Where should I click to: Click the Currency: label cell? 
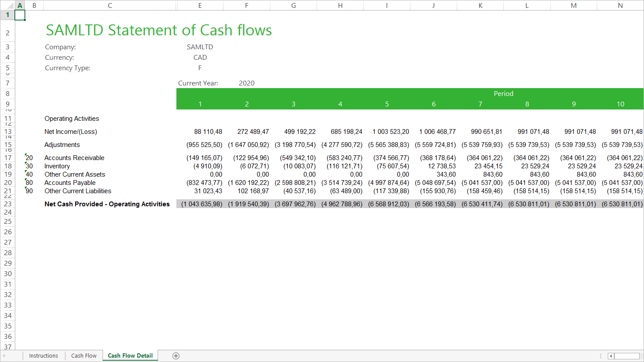click(x=59, y=58)
